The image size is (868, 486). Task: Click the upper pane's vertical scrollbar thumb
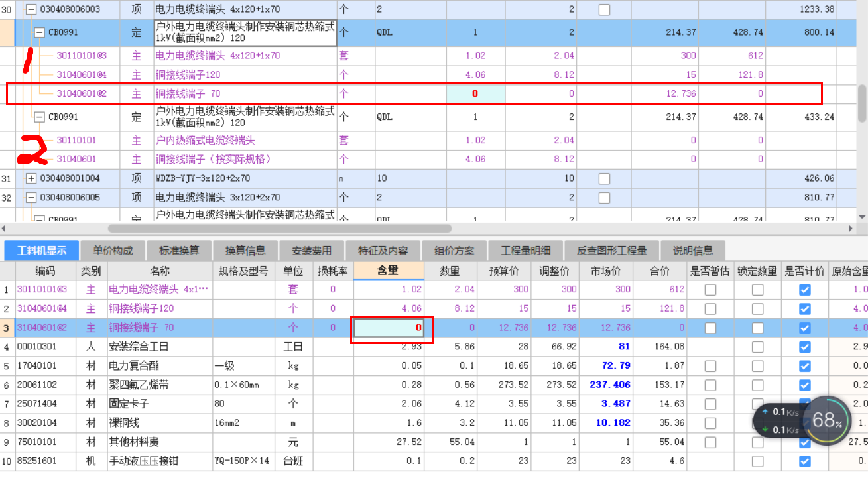pos(862,103)
